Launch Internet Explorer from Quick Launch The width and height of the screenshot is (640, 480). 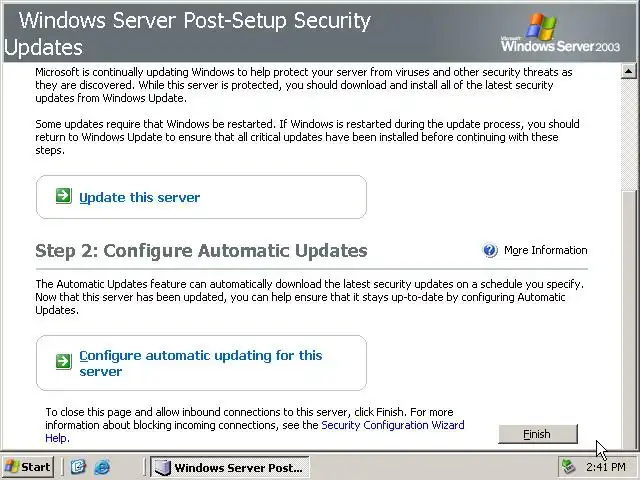coord(102,467)
